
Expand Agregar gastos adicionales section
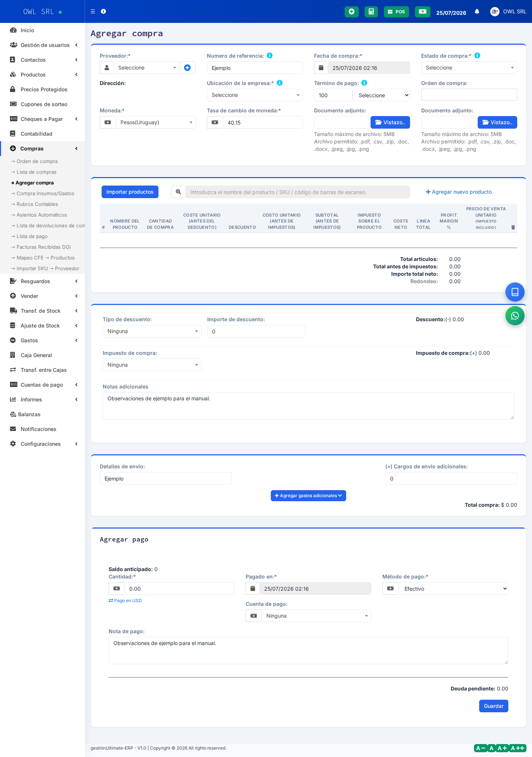[x=308, y=496]
